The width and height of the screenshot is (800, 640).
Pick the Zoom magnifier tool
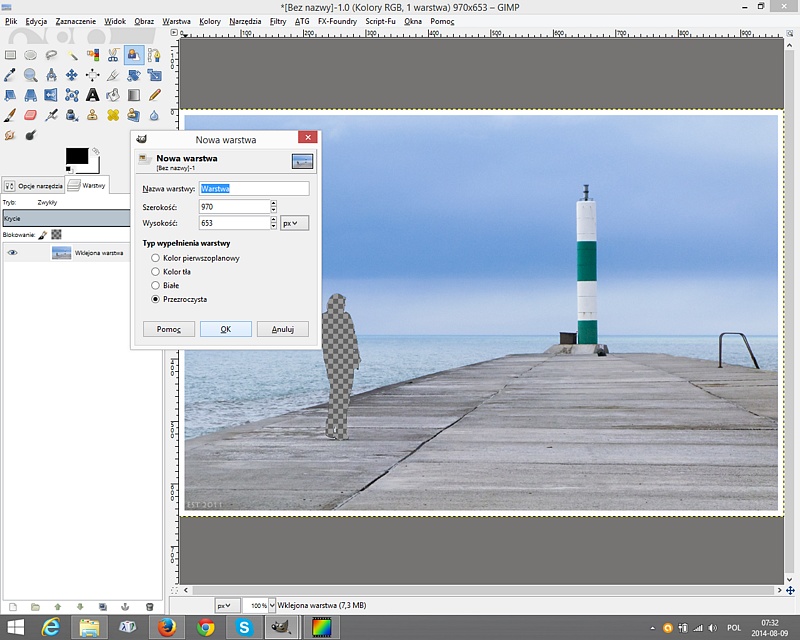(x=30, y=75)
